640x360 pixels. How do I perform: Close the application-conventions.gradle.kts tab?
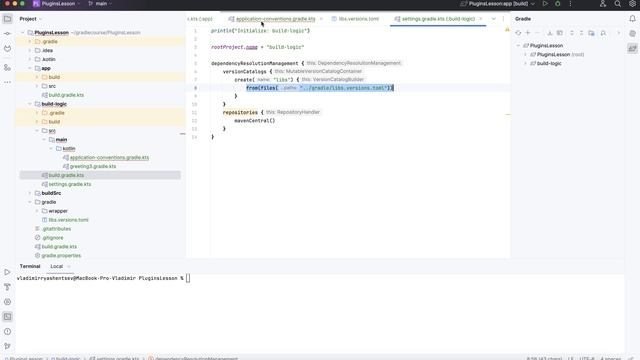point(321,19)
